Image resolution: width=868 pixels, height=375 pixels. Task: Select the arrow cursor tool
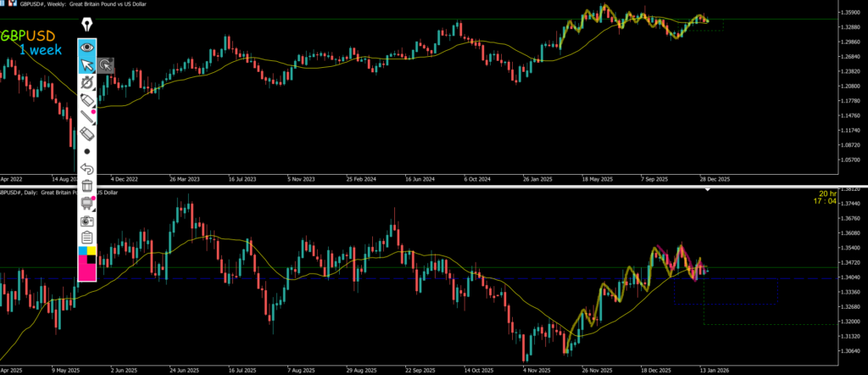tap(86, 65)
